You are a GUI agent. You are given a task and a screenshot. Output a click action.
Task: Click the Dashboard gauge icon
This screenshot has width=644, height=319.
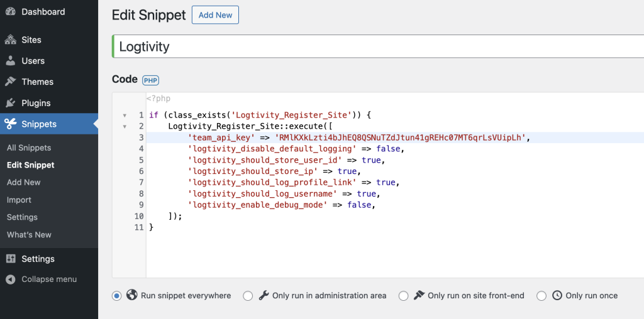(11, 12)
